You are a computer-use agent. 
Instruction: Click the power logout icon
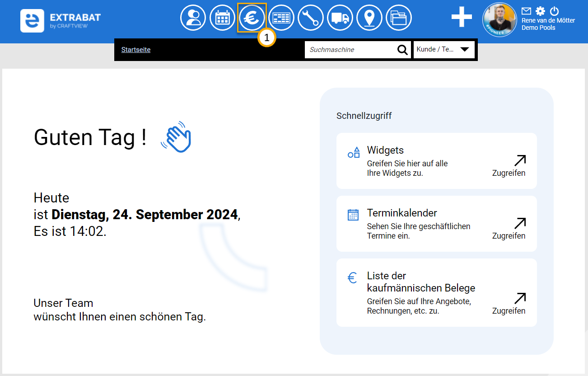[x=555, y=11]
